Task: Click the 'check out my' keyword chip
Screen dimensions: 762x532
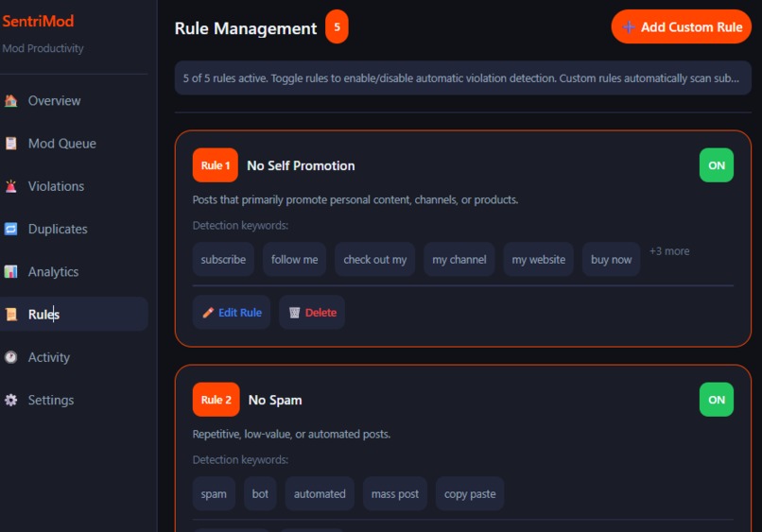Action: 375,260
